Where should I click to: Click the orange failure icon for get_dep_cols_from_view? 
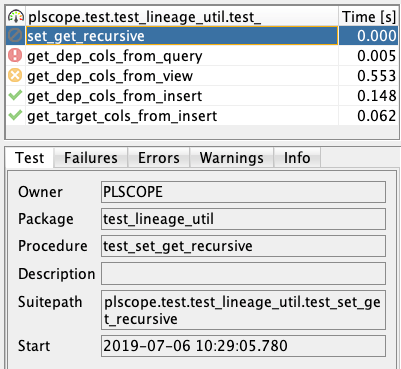[15, 76]
